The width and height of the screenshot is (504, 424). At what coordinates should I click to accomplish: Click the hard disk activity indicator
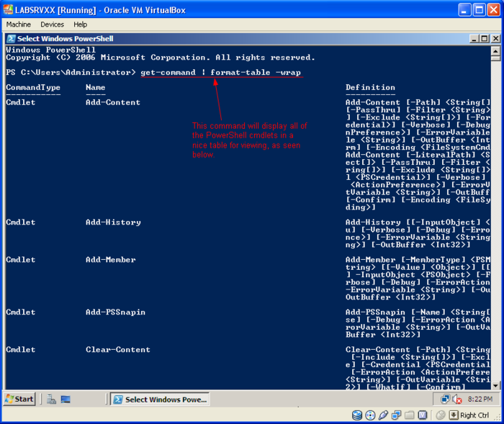(357, 415)
